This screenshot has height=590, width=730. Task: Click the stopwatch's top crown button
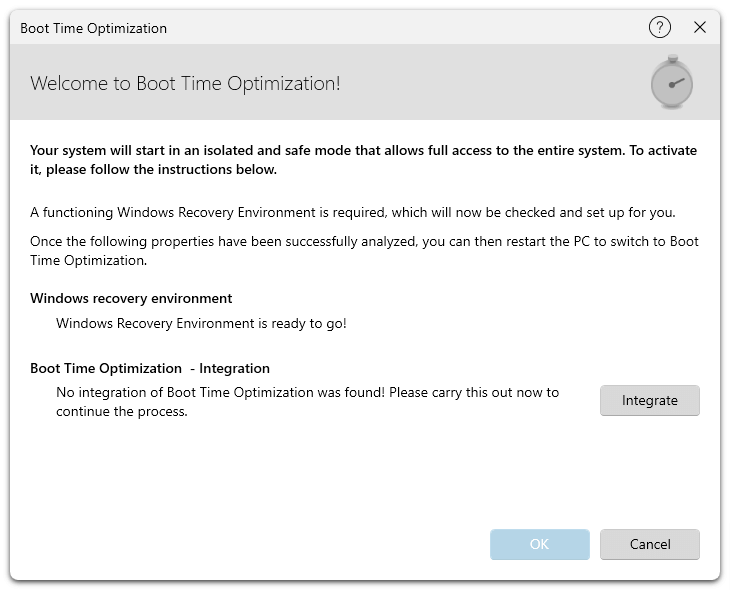click(672, 58)
